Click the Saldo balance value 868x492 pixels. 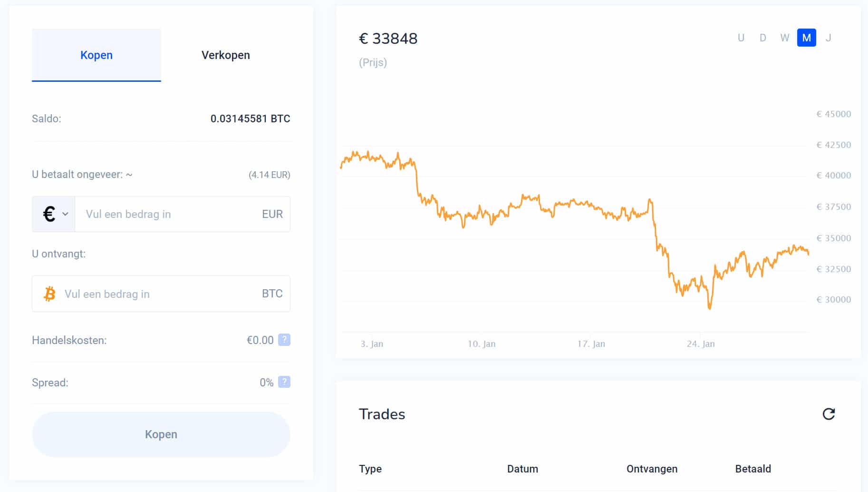pyautogui.click(x=251, y=118)
